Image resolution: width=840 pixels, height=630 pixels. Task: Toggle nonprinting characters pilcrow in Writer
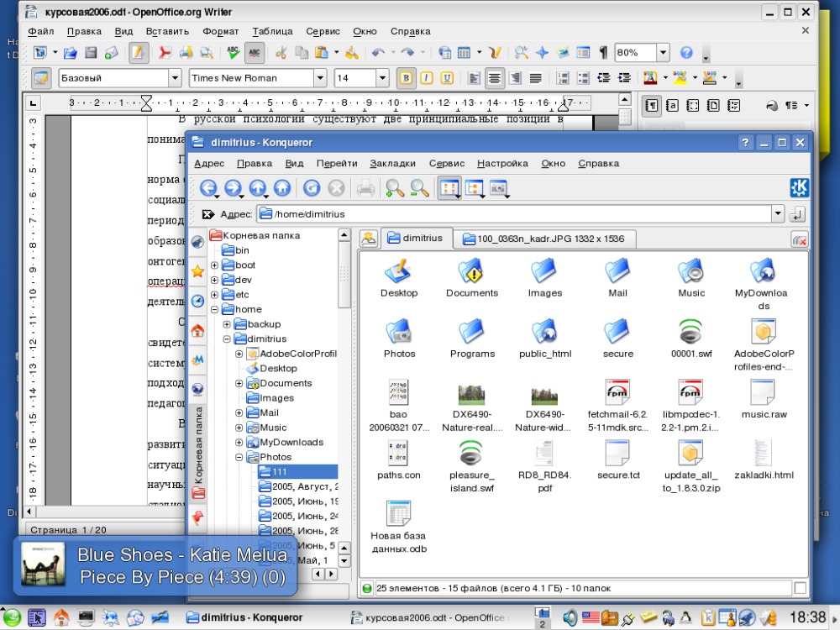(604, 52)
